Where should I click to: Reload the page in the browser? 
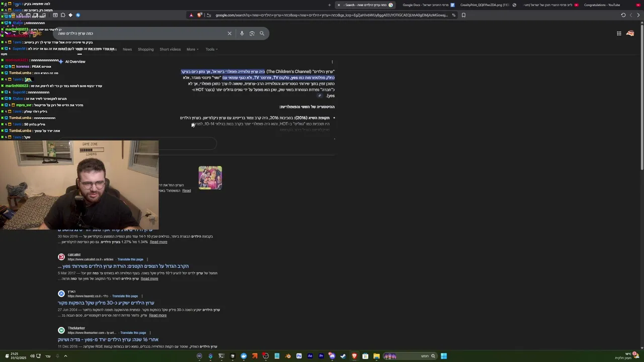(x=623, y=15)
